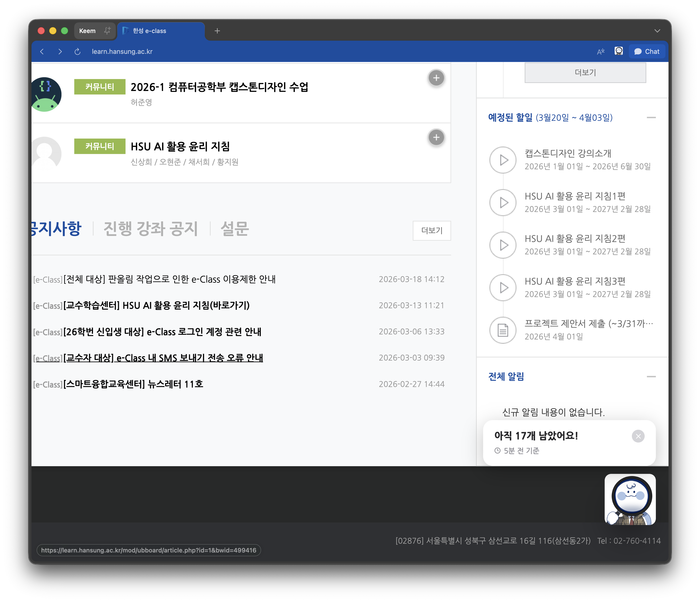Play the 캡스톤디자인 강의소개 video
This screenshot has width=700, height=602.
pos(503,160)
